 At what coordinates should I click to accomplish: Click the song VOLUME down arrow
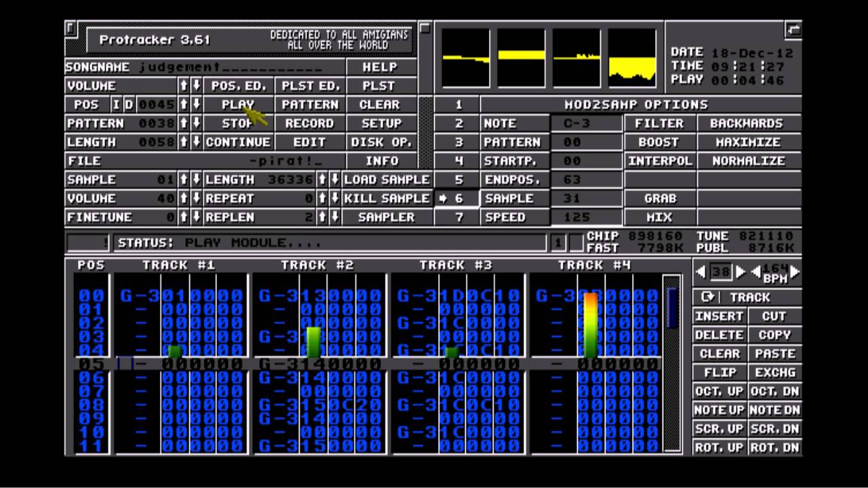click(196, 86)
